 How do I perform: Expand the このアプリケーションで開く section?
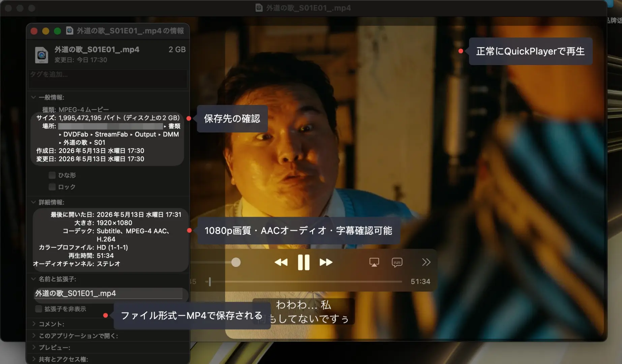tap(34, 336)
